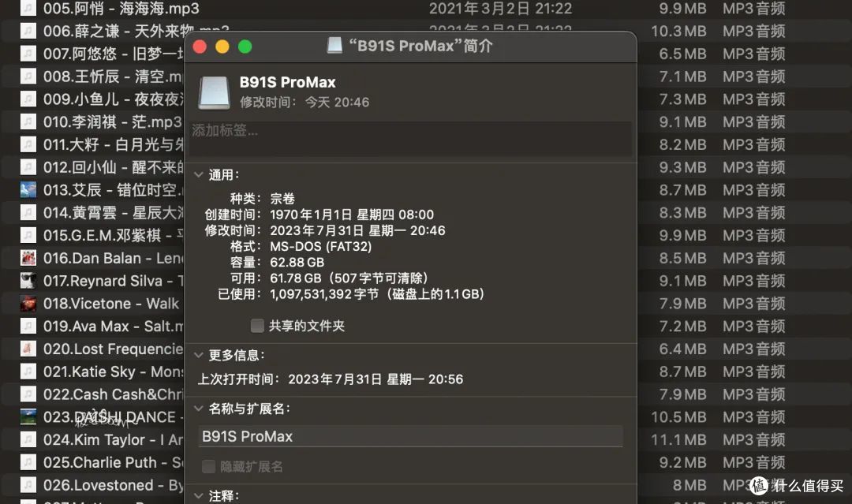Select file icon of 009.小鱼儿 track
Viewport: 852px width, 504px height.
[x=28, y=99]
